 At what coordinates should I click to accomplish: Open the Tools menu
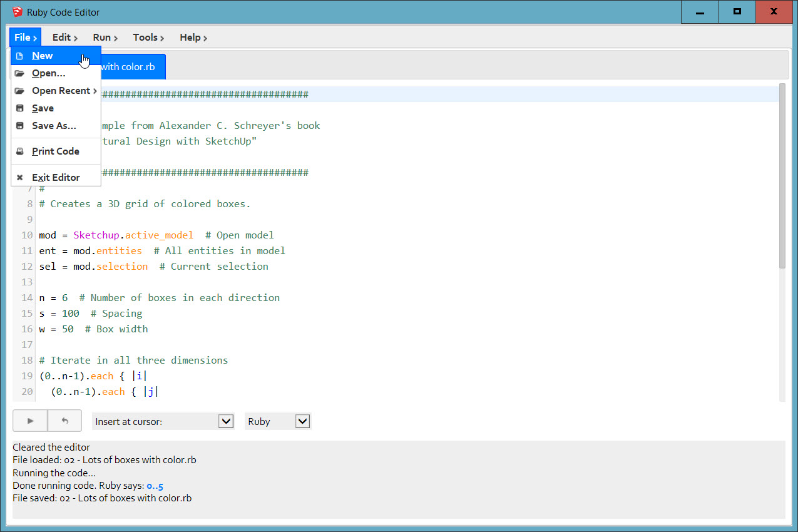coord(148,38)
